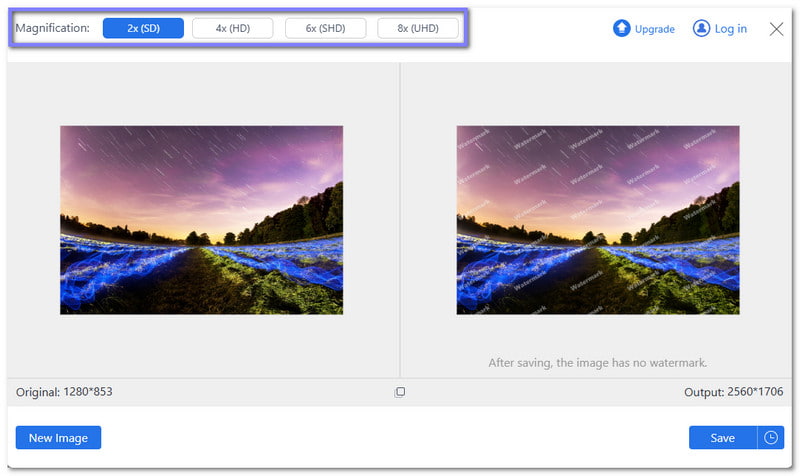Click the watermarked output preview image
Screen dimensions: 800x476
click(598, 220)
